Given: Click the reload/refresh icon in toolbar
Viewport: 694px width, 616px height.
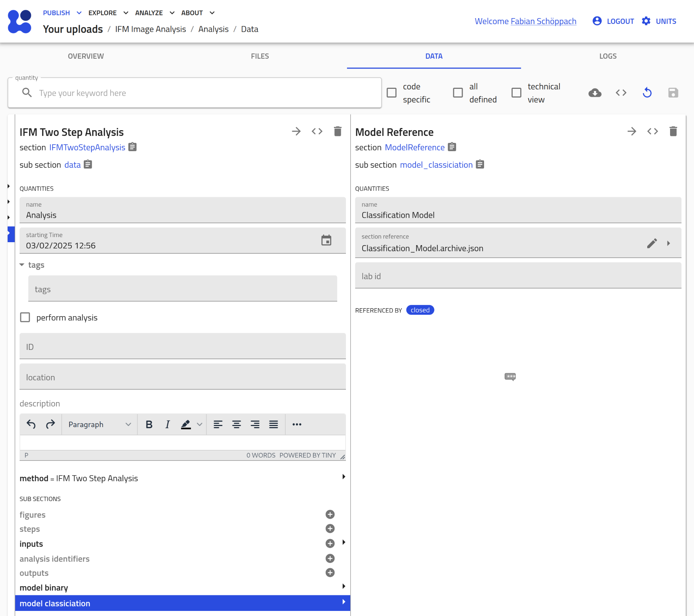Looking at the screenshot, I should tap(647, 93).
